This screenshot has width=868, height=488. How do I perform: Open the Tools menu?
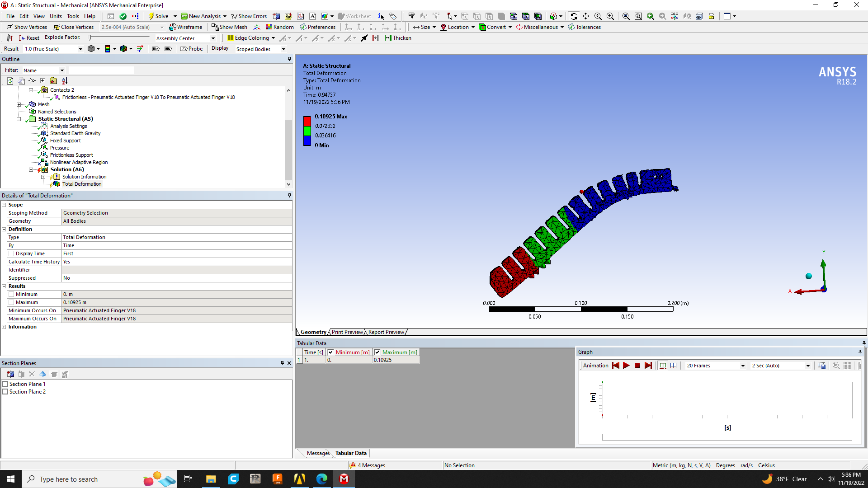[73, 16]
